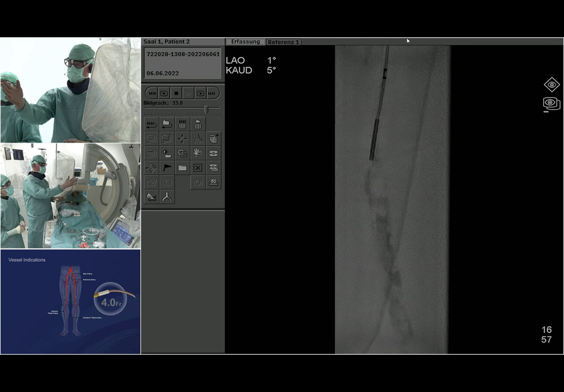Click the distance measurement calibration icon
Screen dimensions: 564x392
152,197
